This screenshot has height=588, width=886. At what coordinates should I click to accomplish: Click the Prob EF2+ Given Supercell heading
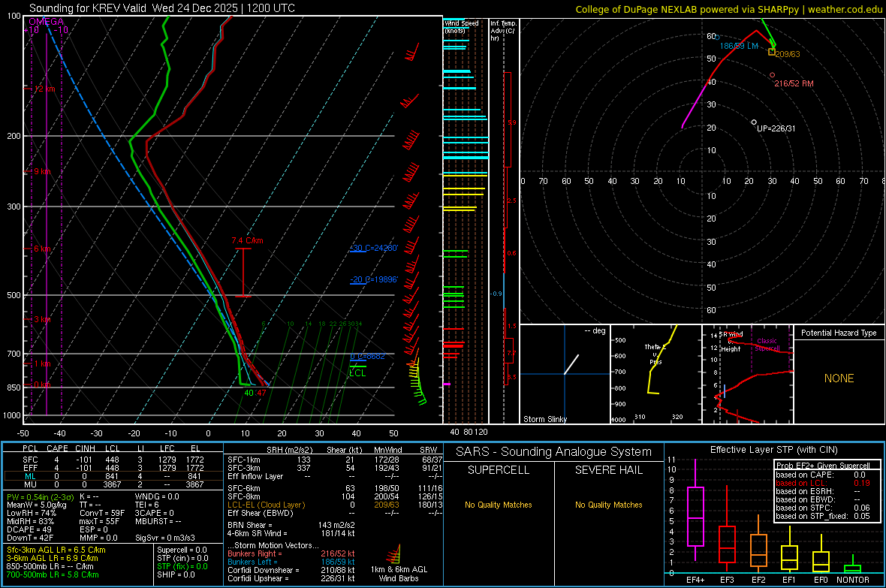(823, 466)
